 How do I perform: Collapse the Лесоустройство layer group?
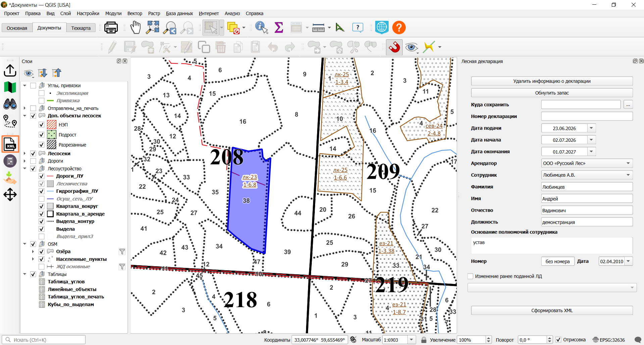pyautogui.click(x=25, y=169)
